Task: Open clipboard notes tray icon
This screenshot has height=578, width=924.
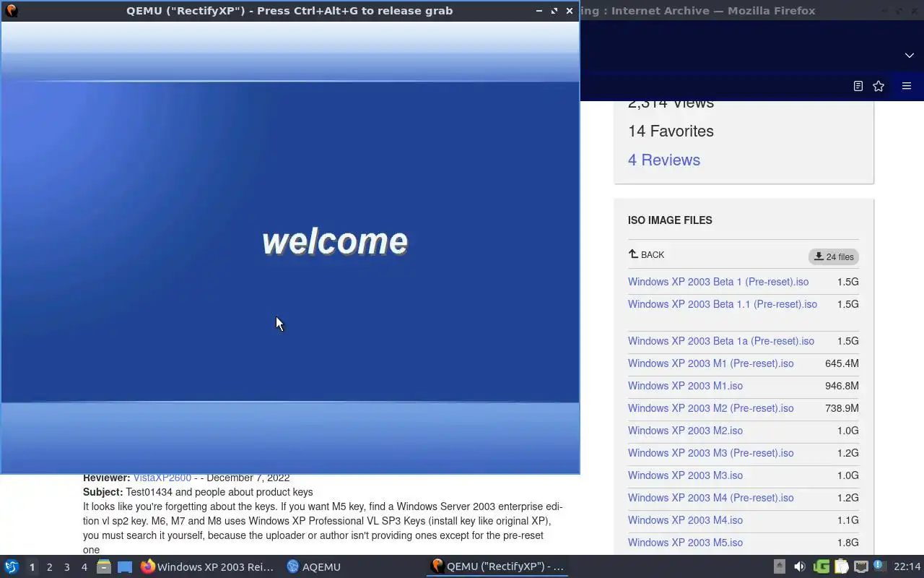Action: tap(841, 567)
